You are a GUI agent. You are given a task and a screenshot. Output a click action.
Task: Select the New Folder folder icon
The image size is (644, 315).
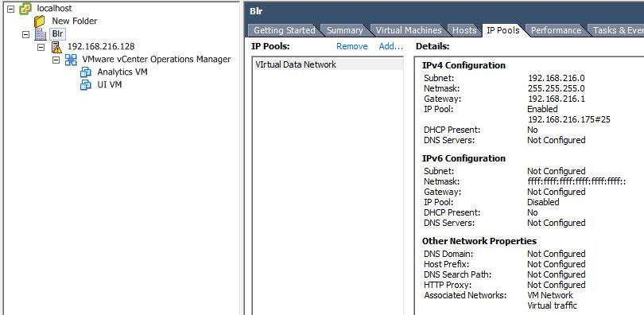coord(40,21)
